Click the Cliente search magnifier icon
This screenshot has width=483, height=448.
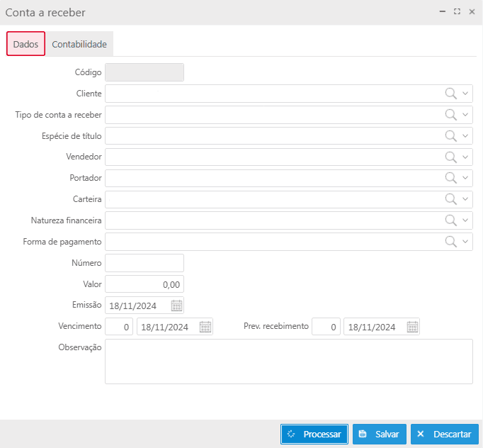point(450,94)
